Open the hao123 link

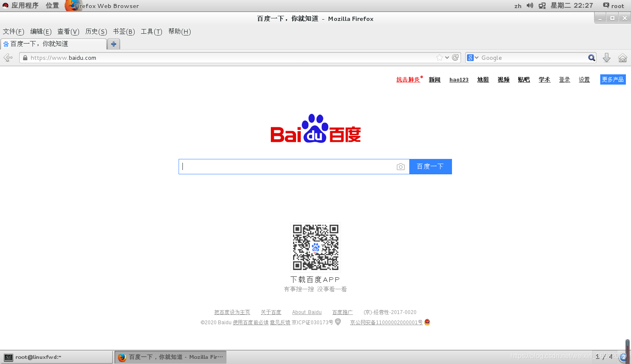459,80
